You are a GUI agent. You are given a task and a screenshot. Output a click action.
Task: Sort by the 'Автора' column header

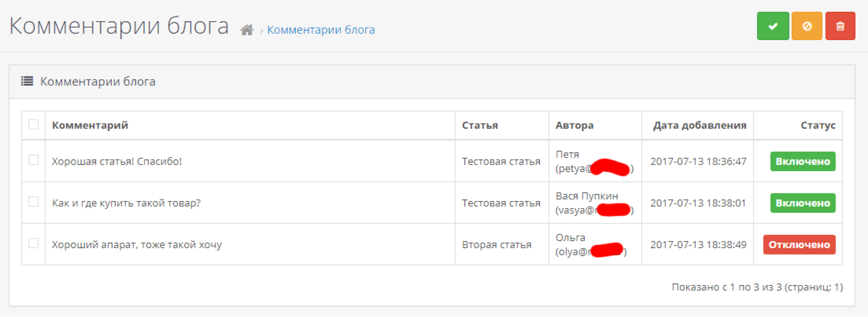click(575, 125)
